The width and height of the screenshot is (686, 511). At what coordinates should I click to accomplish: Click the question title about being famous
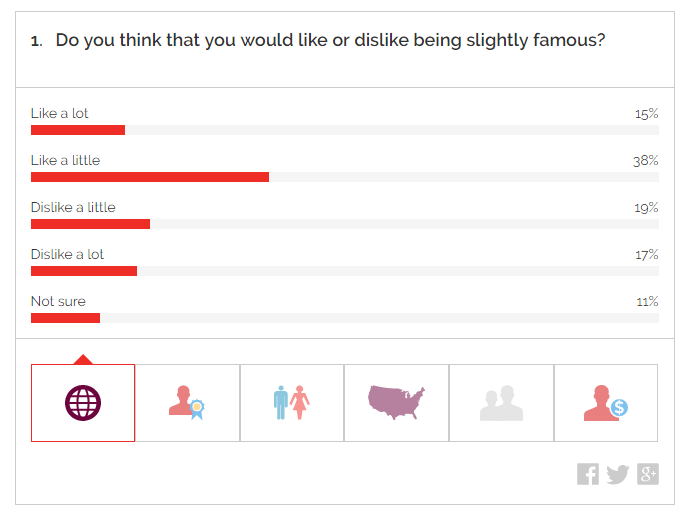tap(330, 41)
